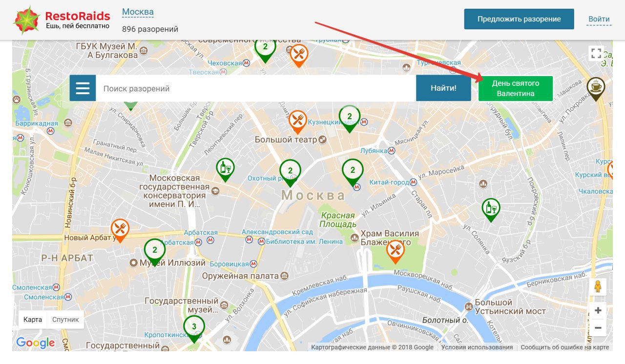Click the Предложить разорение button

(519, 19)
